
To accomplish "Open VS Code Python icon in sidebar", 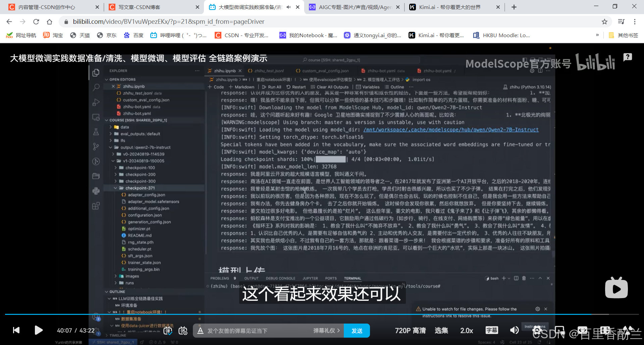I will pyautogui.click(x=96, y=191).
